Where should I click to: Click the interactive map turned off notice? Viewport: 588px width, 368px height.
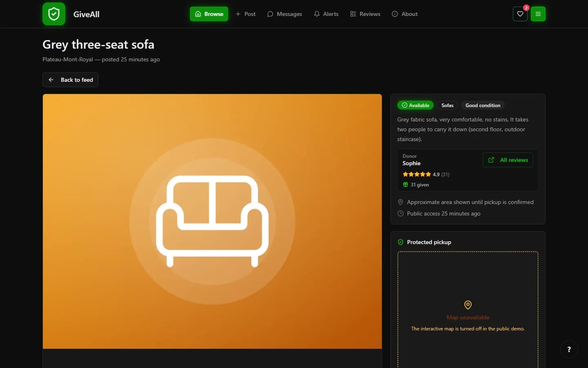[x=468, y=329]
